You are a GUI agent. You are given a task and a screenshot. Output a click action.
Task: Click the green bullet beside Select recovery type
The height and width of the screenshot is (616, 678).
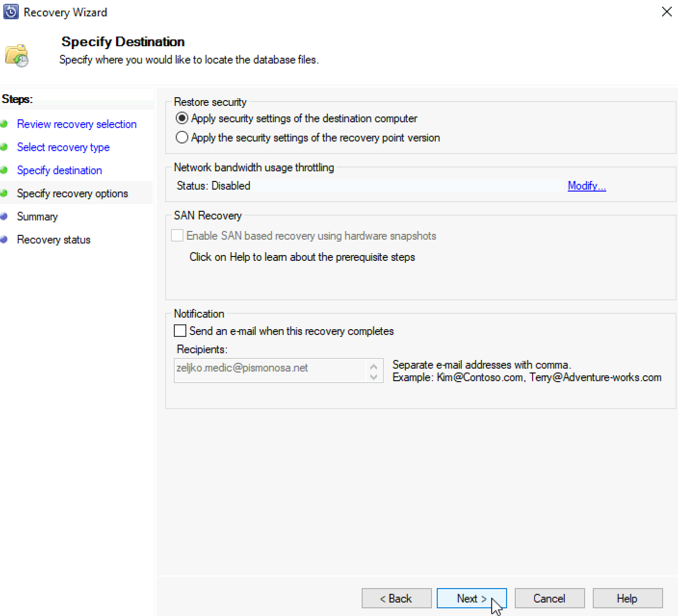point(4,147)
